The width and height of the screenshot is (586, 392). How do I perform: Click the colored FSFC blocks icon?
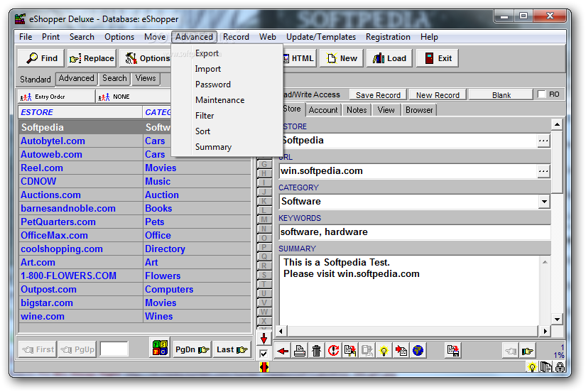click(160, 347)
